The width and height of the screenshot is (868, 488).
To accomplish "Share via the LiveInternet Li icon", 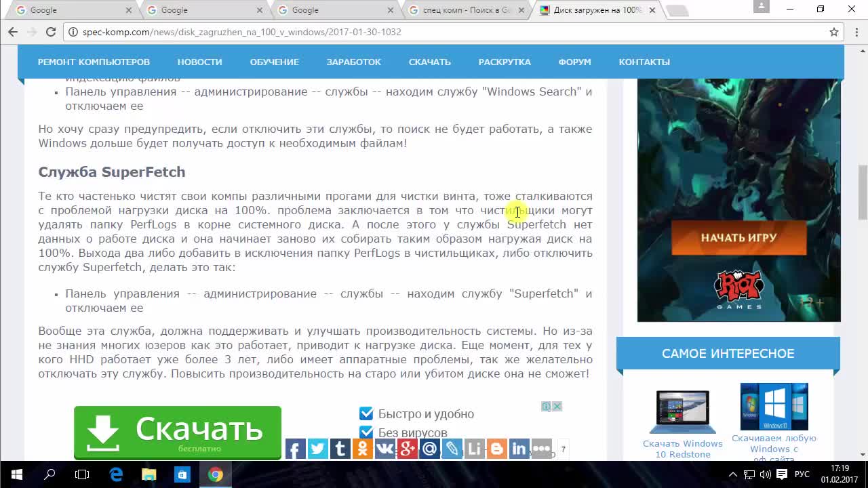I will click(x=474, y=449).
